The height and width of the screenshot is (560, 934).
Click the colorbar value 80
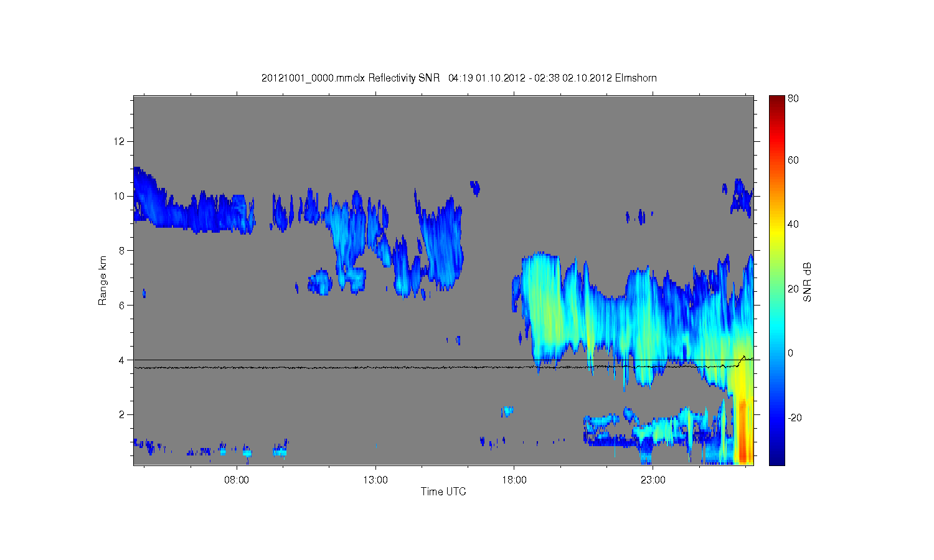[793, 99]
